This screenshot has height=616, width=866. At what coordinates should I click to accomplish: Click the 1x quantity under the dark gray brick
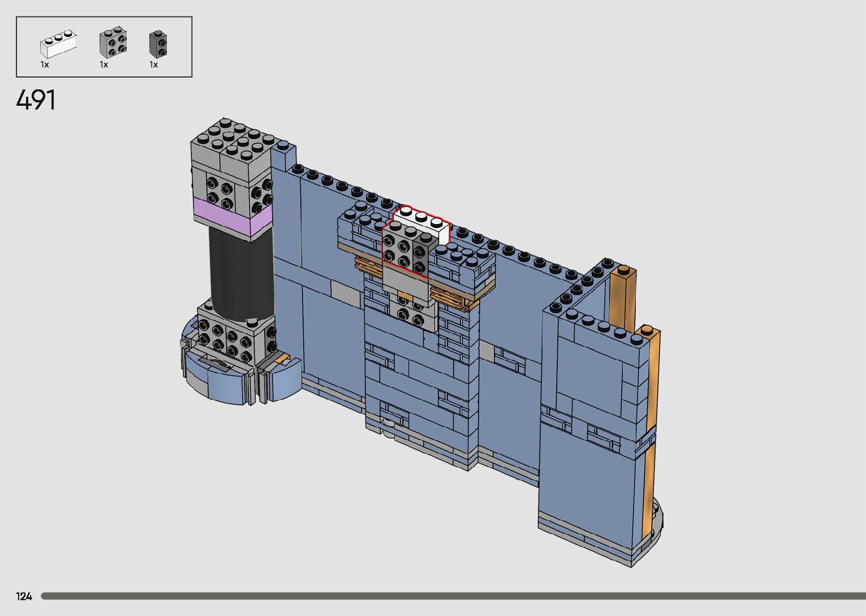coord(154,65)
